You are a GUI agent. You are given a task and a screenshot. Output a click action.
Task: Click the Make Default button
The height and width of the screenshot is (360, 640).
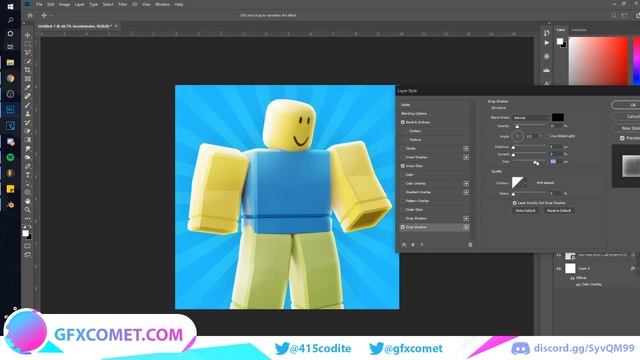(525, 211)
